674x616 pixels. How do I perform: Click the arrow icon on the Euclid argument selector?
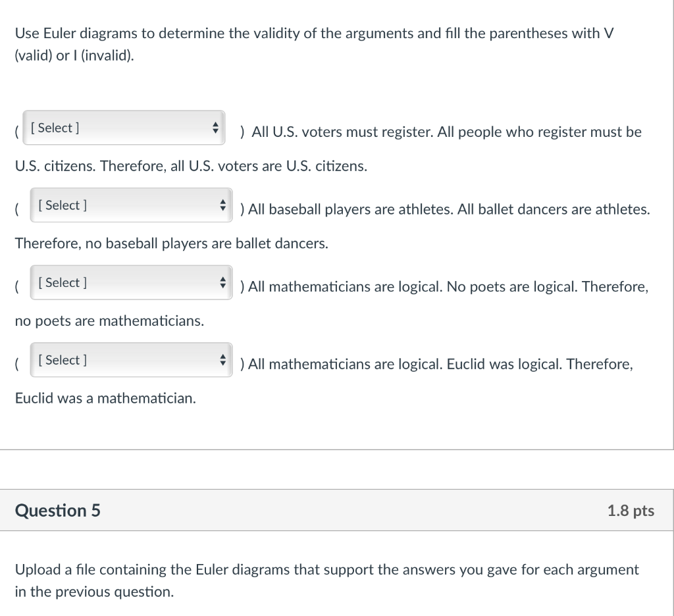[223, 360]
